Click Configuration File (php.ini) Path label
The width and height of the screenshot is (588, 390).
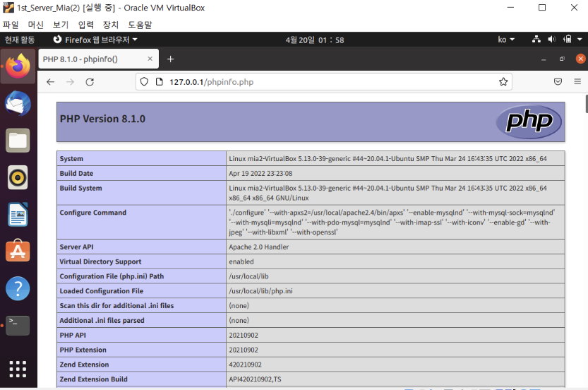coord(112,276)
